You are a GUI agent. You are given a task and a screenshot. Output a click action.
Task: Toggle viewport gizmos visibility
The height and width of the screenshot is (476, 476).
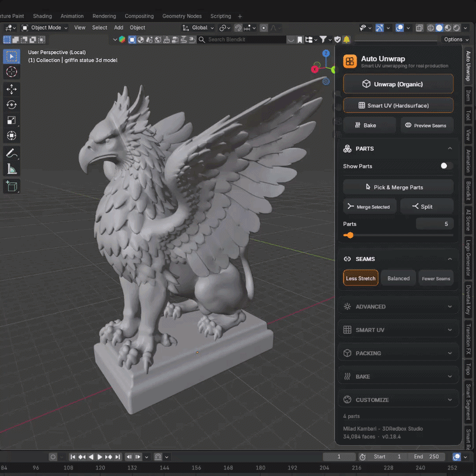[379, 28]
